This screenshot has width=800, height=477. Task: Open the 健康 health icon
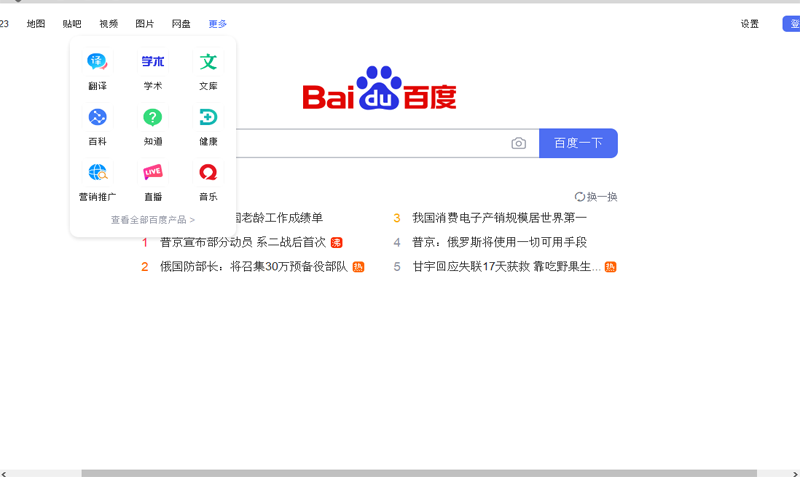coord(208,117)
